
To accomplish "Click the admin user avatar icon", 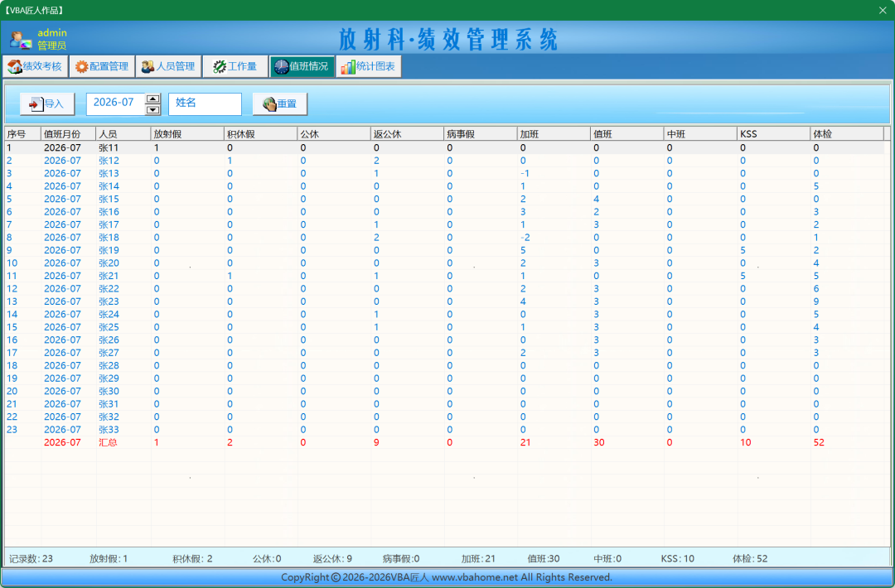I will click(x=21, y=40).
